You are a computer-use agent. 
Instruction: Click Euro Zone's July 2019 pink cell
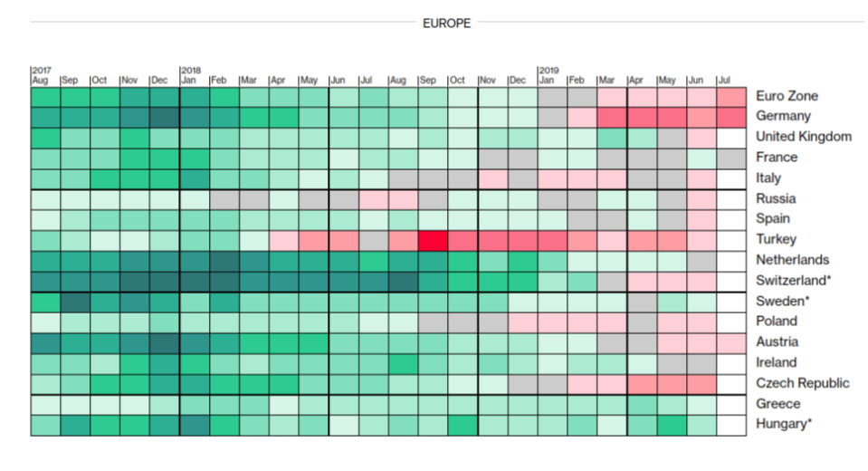tap(731, 96)
